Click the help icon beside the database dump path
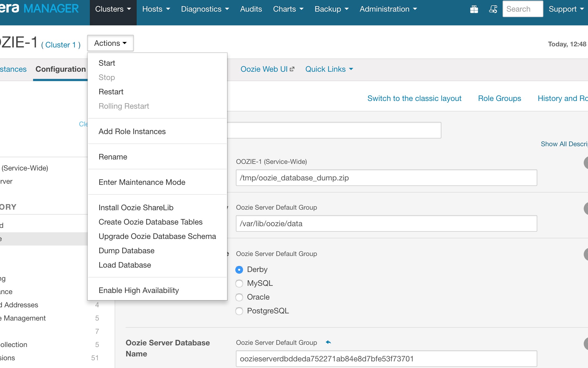Image resolution: width=588 pixels, height=368 pixels. pos(586,163)
